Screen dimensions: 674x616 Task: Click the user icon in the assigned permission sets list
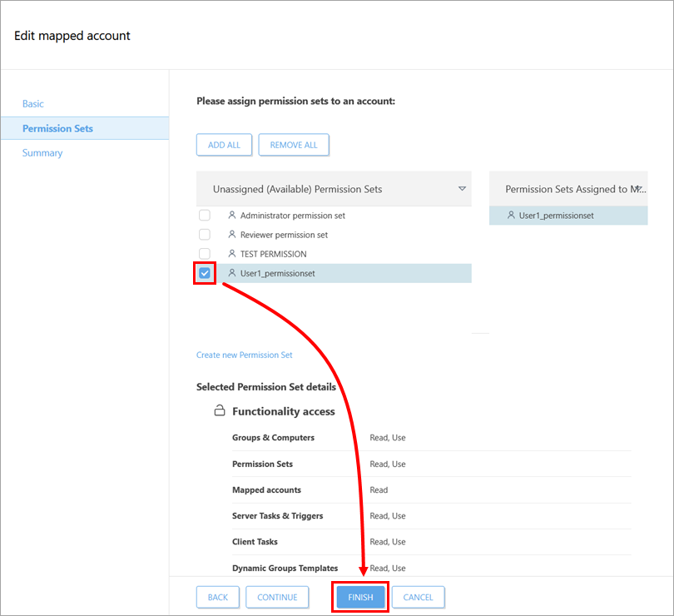(511, 216)
